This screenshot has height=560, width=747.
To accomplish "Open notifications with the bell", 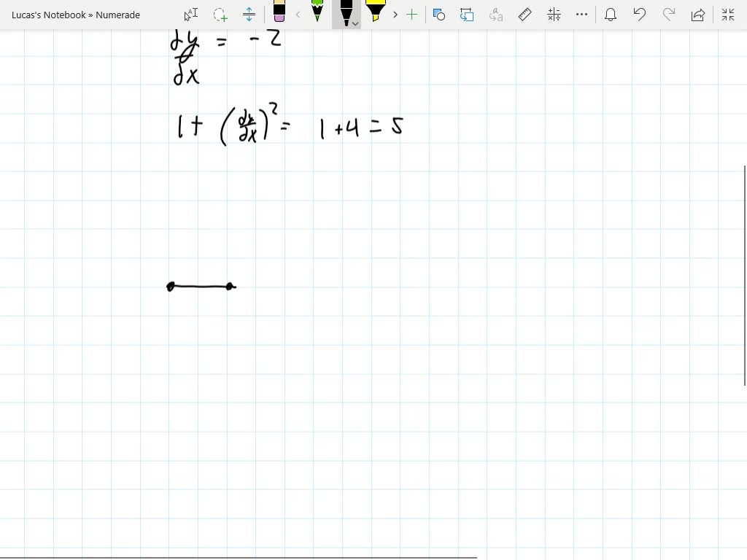I will pos(610,15).
